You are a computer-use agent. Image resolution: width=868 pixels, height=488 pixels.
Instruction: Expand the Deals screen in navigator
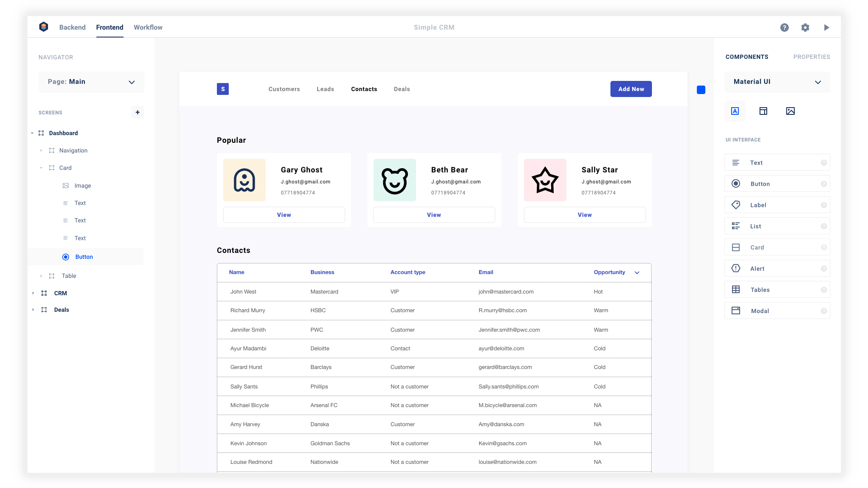click(x=33, y=309)
